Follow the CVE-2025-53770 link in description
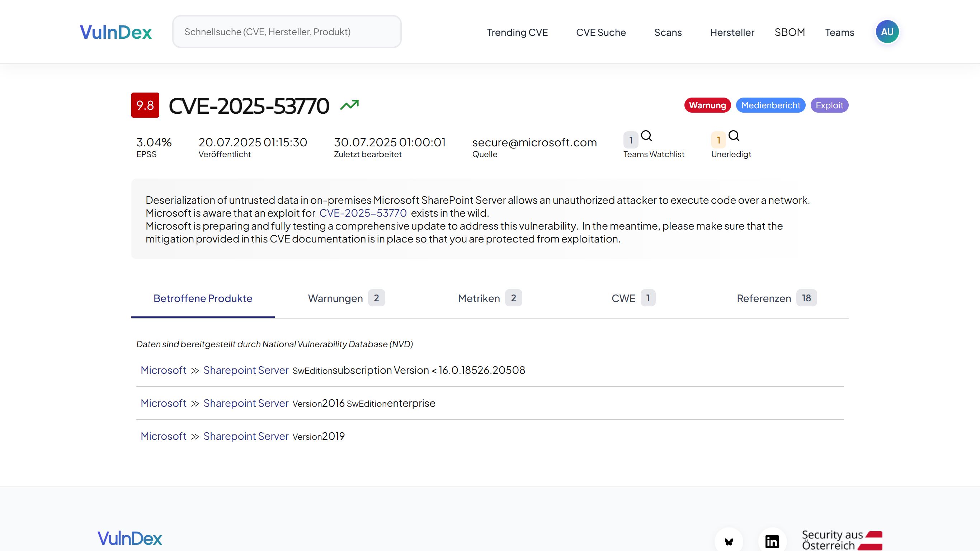 [x=363, y=213]
